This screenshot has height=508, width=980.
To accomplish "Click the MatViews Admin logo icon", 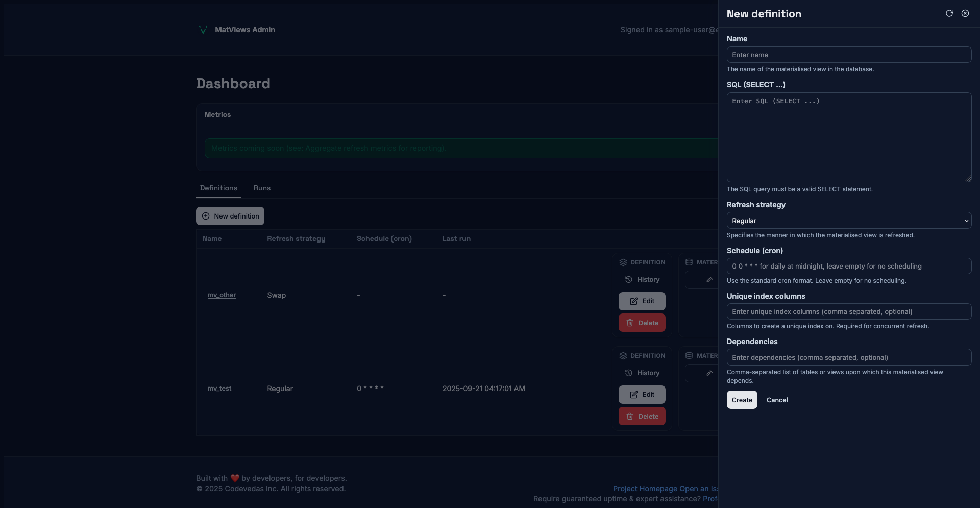I will (203, 30).
